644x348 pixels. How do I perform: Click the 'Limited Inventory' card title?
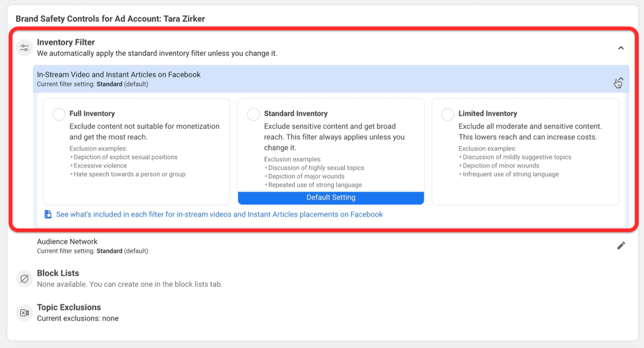pyautogui.click(x=488, y=114)
